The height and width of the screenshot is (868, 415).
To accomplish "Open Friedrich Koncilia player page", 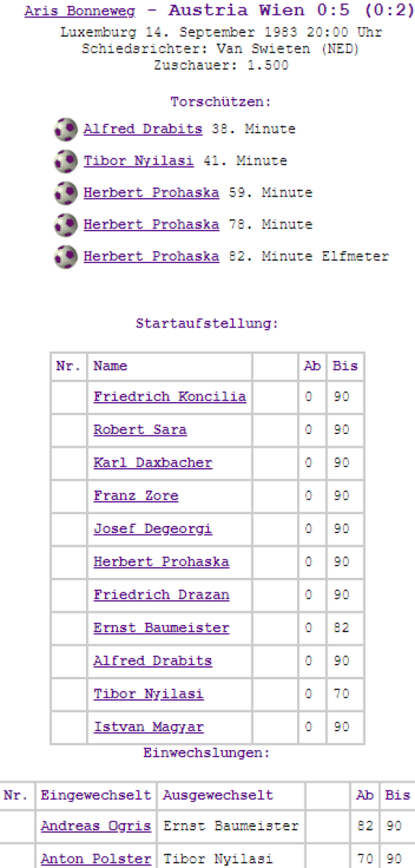I will click(x=169, y=397).
